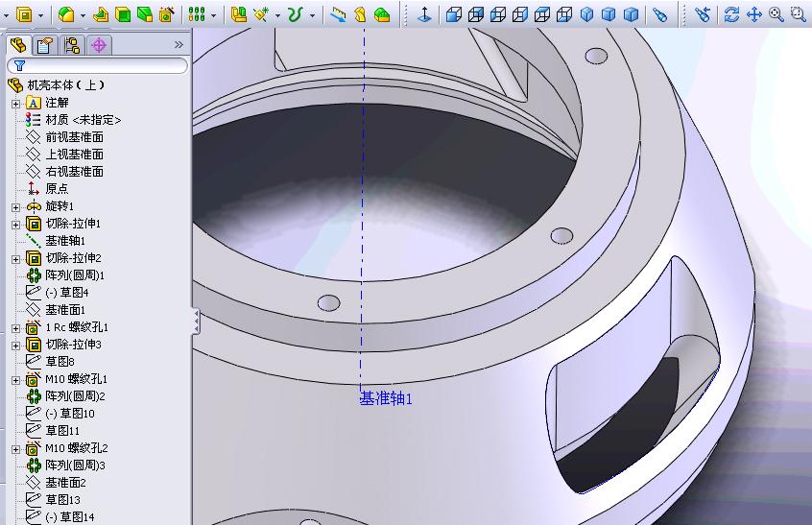Show more manager tabs with chevron

pos(179,45)
